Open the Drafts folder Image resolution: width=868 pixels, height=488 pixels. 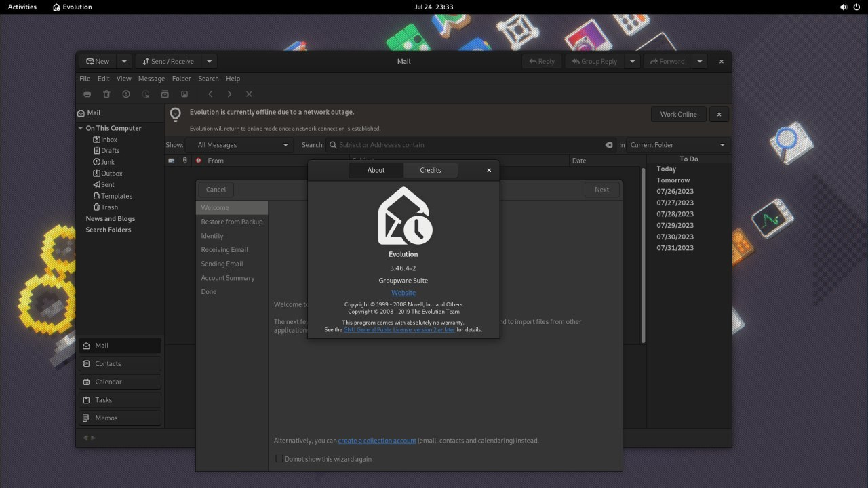coord(111,150)
